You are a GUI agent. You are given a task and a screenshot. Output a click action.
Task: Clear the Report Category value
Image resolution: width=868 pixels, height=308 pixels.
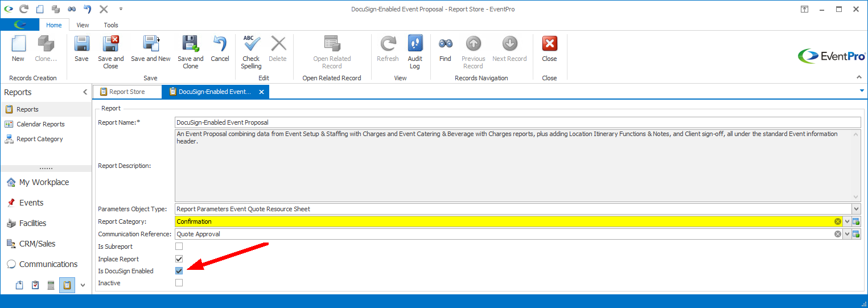[838, 221]
